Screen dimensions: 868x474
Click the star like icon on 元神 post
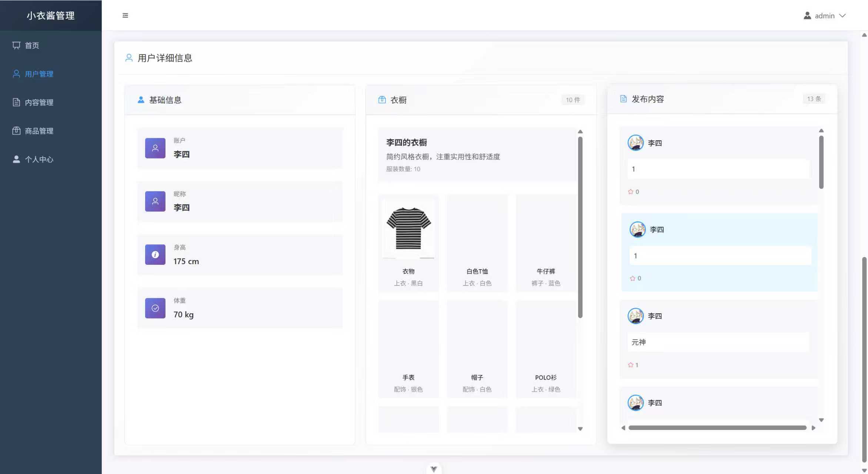[631, 365]
